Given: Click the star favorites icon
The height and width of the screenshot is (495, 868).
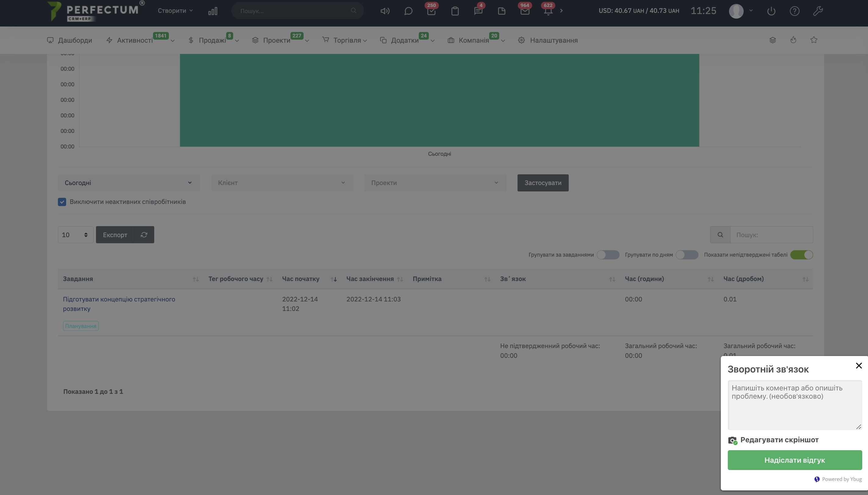Looking at the screenshot, I should (x=814, y=40).
